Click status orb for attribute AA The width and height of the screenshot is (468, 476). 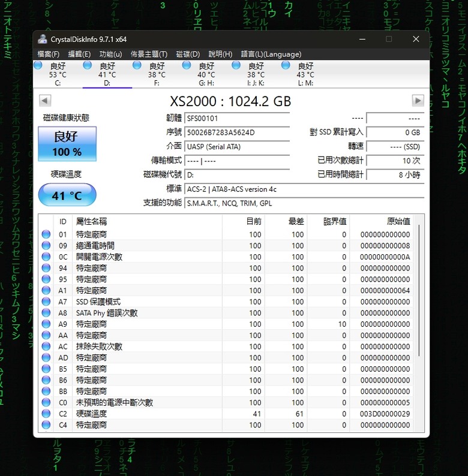coord(46,335)
